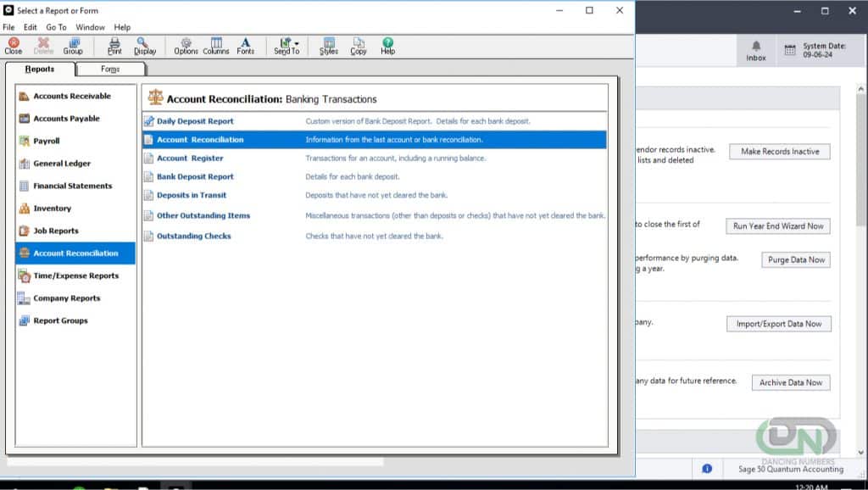The height and width of the screenshot is (490, 868).
Task: Select Report Groups category
Action: (75, 320)
